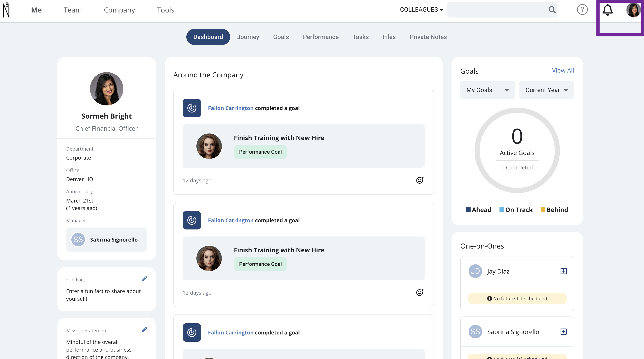Open the Tools menu
This screenshot has width=644, height=359.
point(165,10)
